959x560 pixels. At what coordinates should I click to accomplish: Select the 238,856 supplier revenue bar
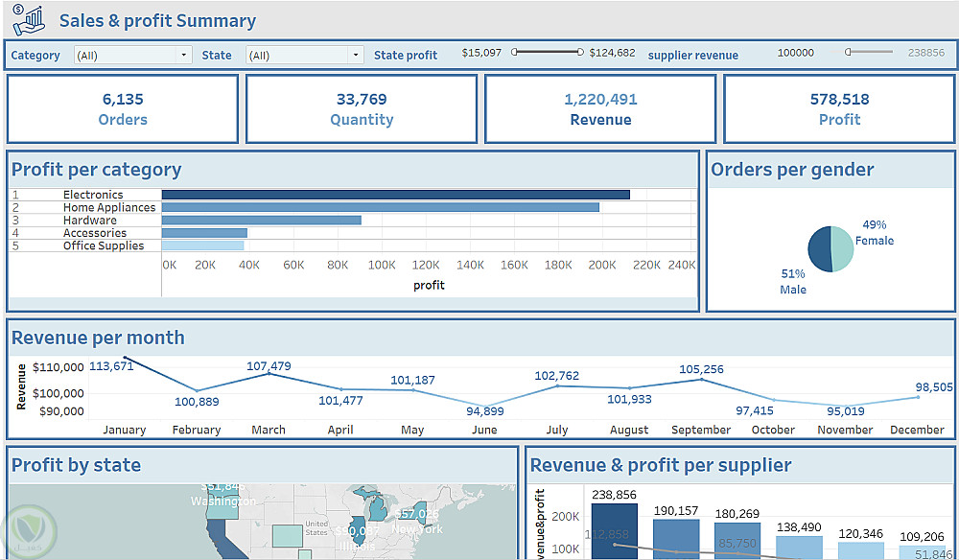pyautogui.click(x=614, y=531)
